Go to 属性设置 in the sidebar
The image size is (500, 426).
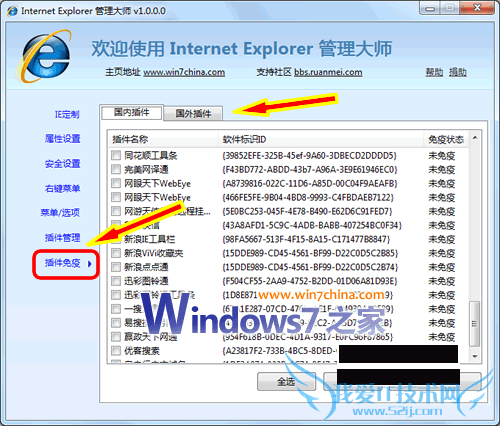tap(63, 139)
